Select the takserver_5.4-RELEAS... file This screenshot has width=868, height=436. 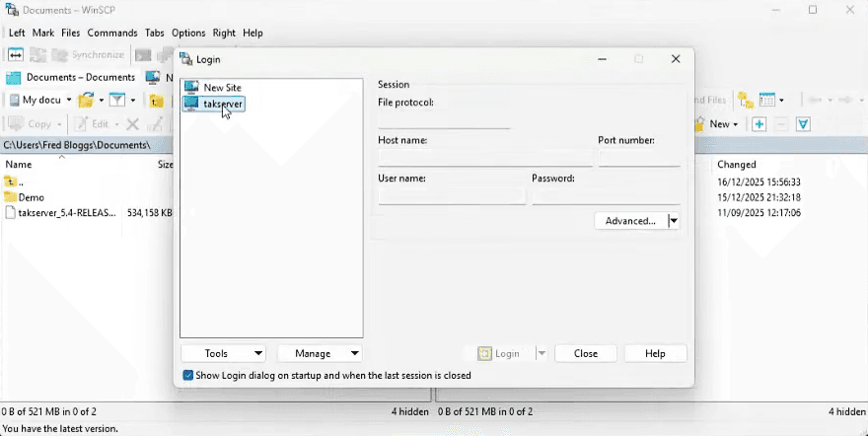(67, 212)
